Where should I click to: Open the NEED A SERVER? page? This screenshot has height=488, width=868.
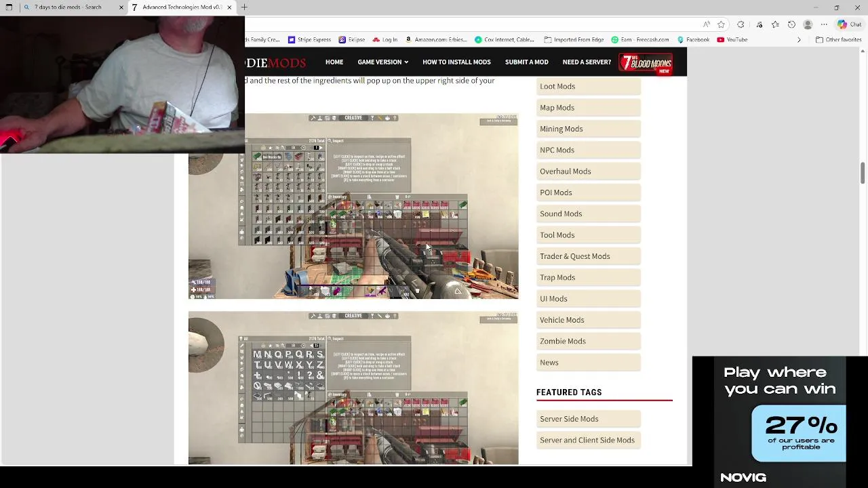tap(587, 62)
